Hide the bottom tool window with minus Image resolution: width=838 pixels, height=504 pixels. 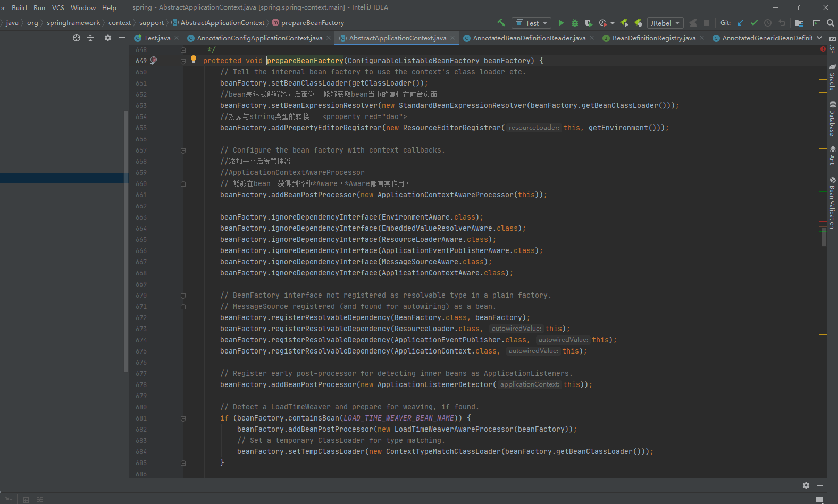pos(820,485)
